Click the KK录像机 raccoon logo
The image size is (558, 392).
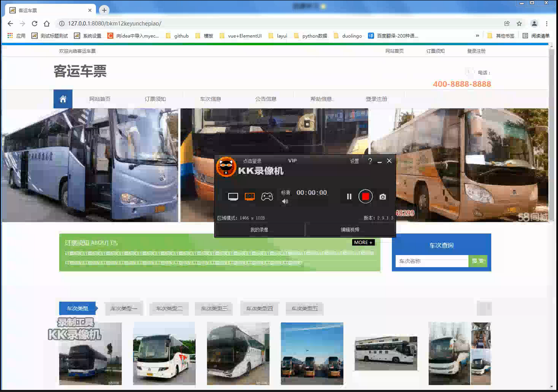pos(226,167)
